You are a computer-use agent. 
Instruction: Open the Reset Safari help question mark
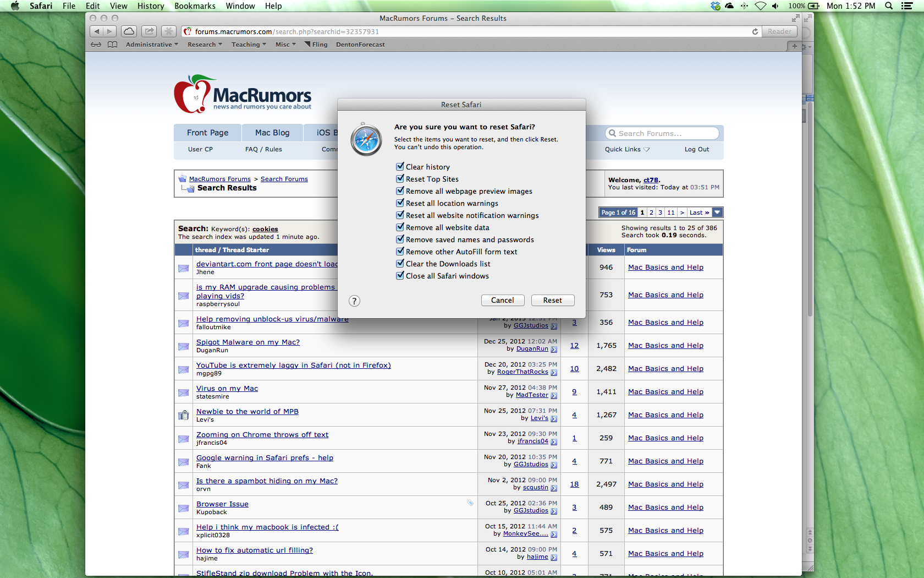pyautogui.click(x=354, y=301)
